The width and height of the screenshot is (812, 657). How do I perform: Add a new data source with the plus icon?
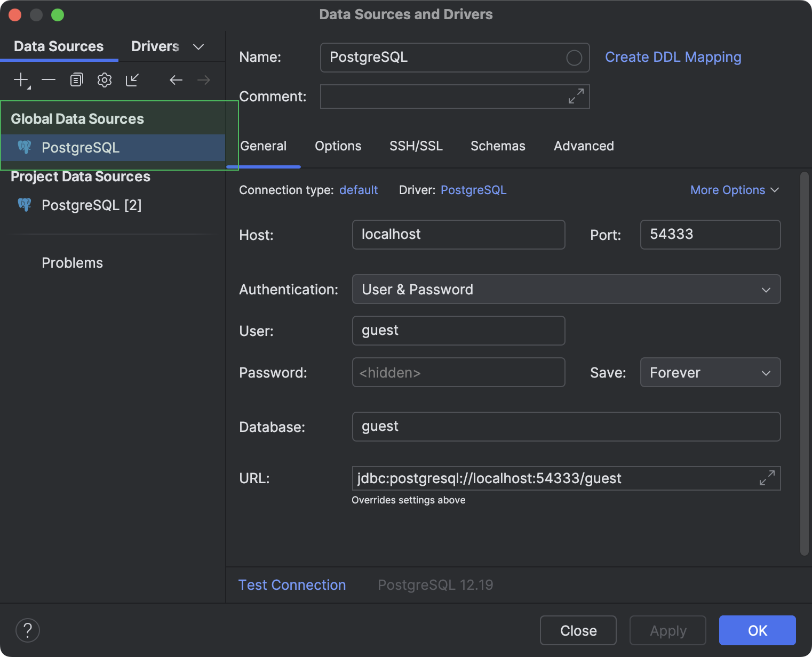click(x=20, y=80)
